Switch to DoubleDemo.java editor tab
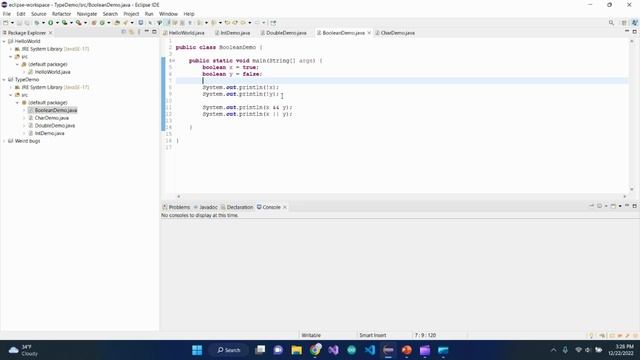 pyautogui.click(x=284, y=33)
